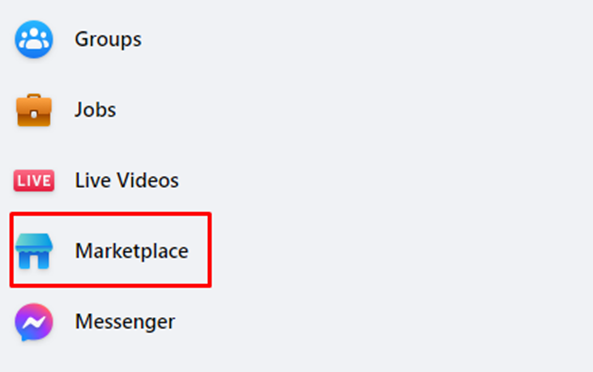Select the Live Videos label

click(127, 180)
